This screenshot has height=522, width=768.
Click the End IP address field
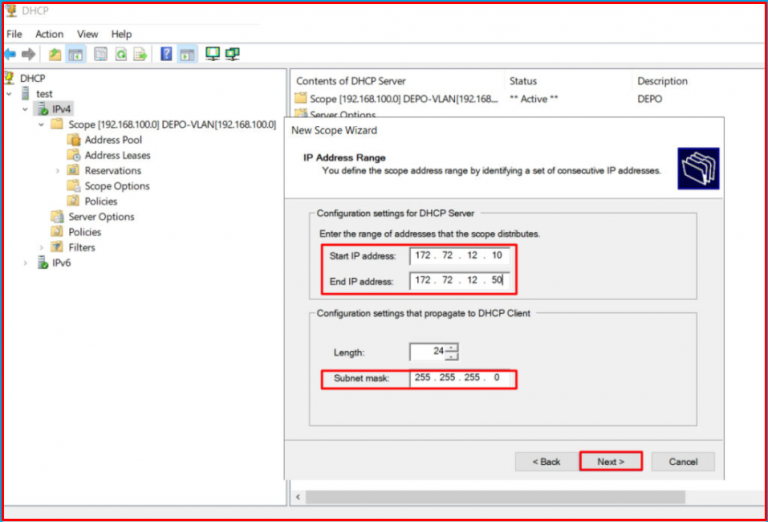pos(459,281)
